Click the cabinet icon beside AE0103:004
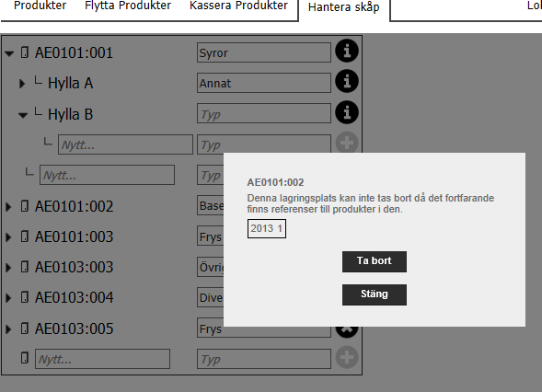 [x=25, y=297]
